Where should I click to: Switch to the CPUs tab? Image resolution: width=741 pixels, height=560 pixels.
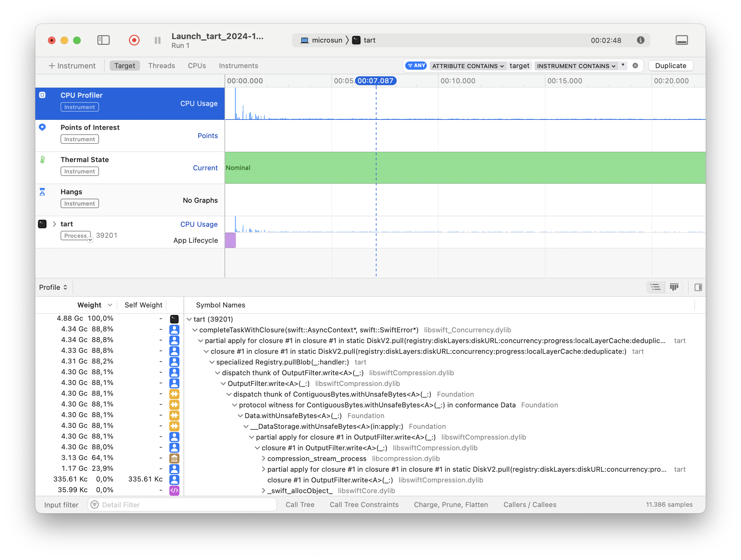point(197,66)
